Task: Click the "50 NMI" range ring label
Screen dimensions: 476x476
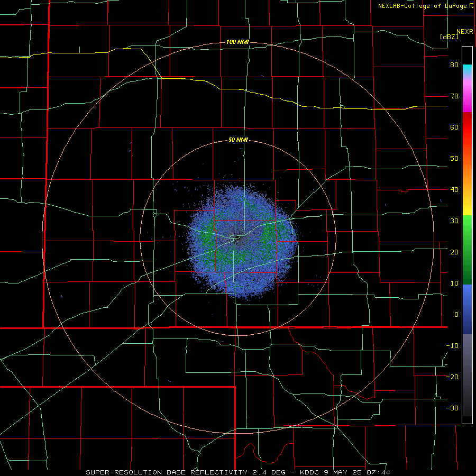Action: pos(238,140)
